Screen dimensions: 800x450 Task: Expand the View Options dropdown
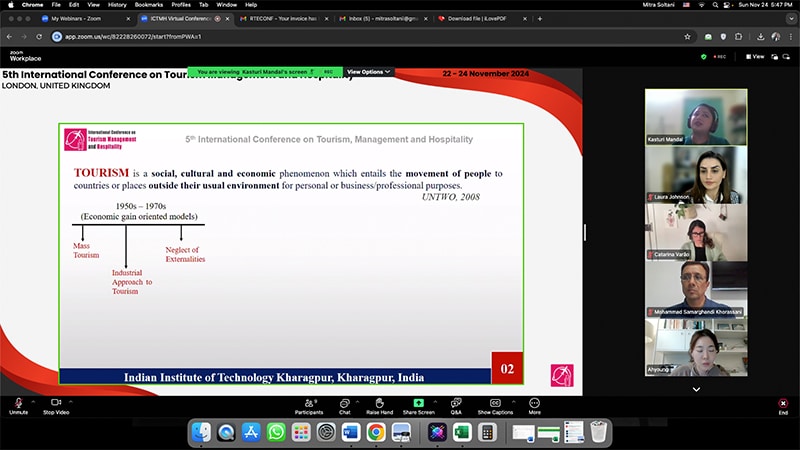click(369, 72)
